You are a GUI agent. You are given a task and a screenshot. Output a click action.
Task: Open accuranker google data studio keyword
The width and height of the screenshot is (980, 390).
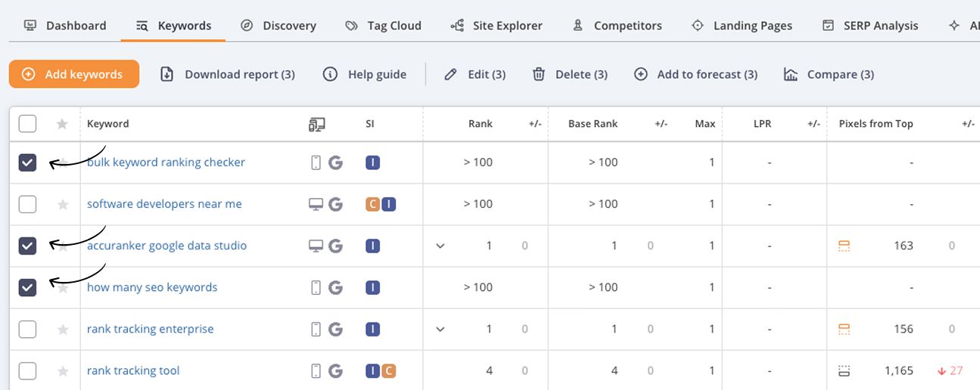click(x=166, y=246)
